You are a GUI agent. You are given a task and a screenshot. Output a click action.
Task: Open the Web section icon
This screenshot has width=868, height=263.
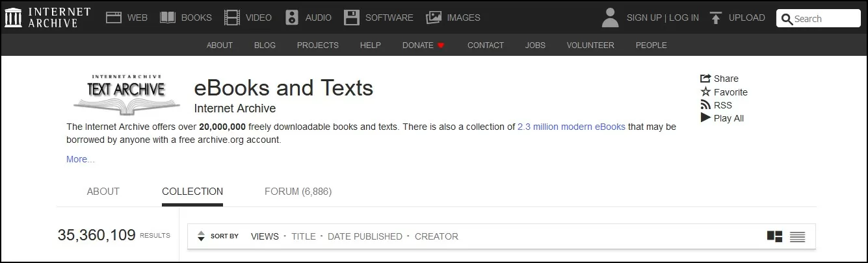[x=114, y=18]
